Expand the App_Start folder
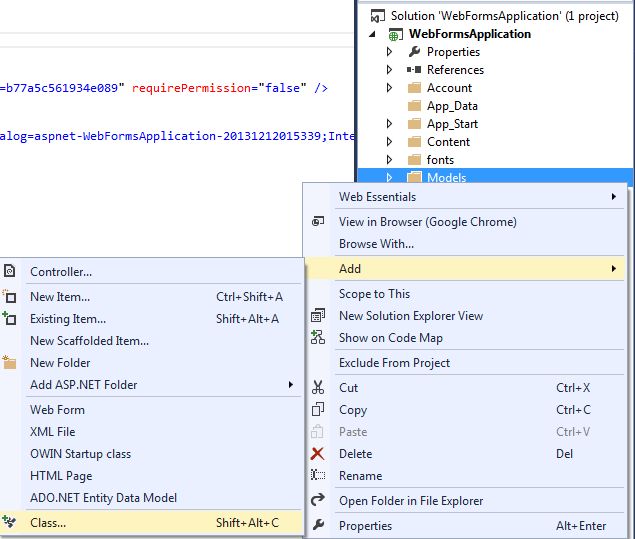The image size is (635, 539). [389, 124]
